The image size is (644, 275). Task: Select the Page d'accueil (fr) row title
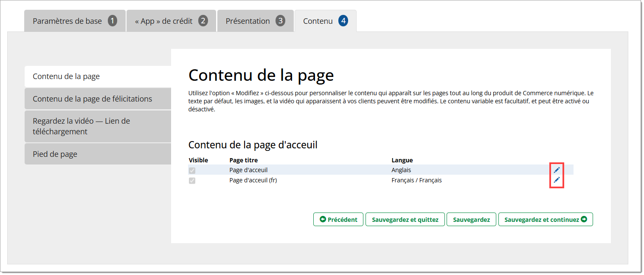pyautogui.click(x=253, y=180)
